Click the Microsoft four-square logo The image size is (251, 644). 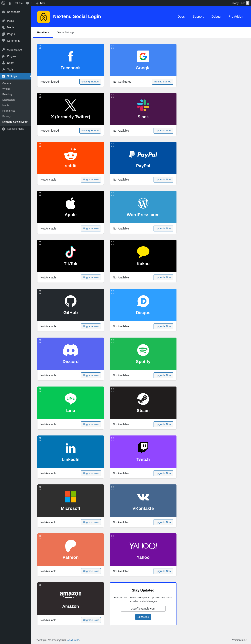[x=71, y=497]
